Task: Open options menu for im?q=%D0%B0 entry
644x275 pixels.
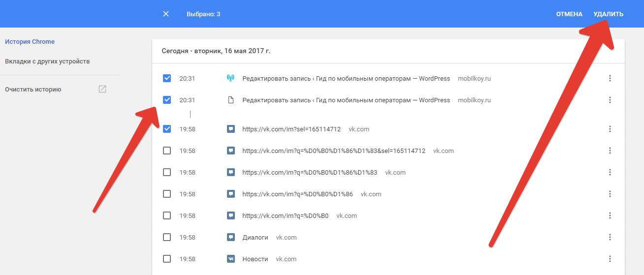Action: (x=610, y=215)
